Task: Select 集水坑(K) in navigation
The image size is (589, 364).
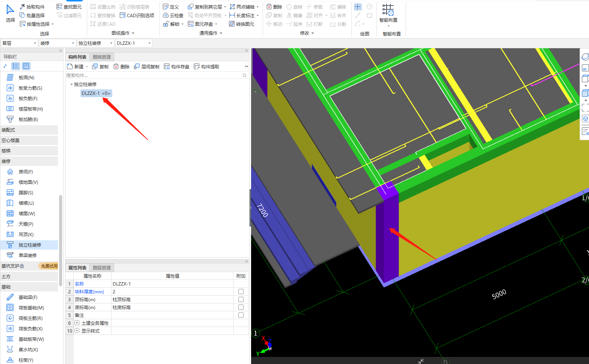Action: tap(28, 349)
